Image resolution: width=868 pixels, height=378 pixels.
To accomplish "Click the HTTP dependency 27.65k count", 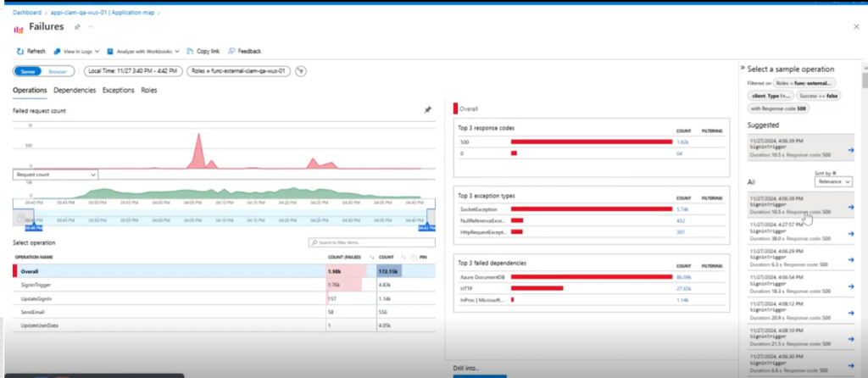I will pos(684,288).
